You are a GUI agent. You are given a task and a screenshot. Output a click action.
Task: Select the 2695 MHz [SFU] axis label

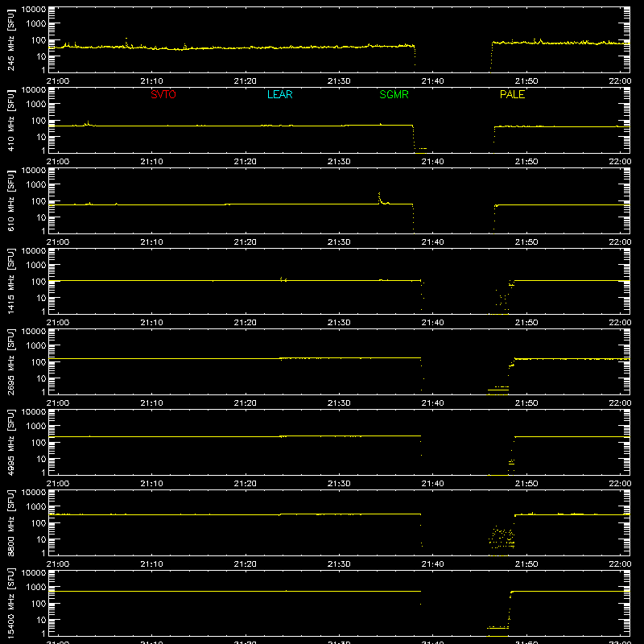(x=11, y=361)
